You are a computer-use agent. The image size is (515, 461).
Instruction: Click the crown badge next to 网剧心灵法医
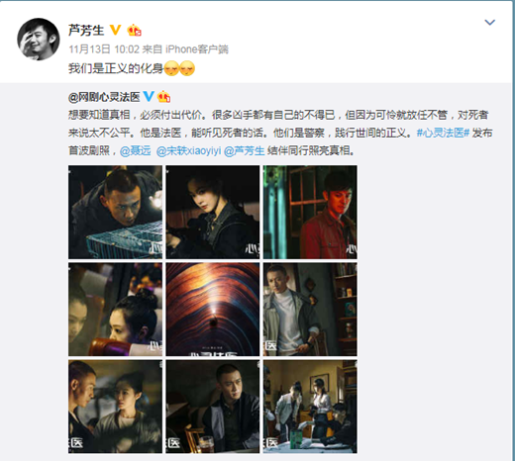(x=164, y=97)
